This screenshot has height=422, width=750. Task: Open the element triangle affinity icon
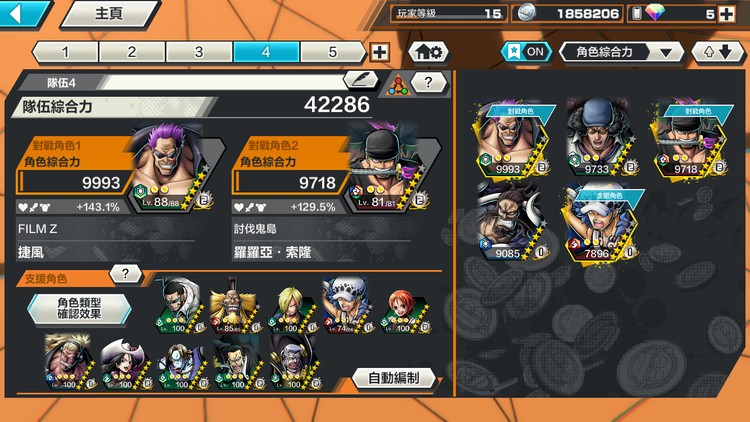pos(397,85)
